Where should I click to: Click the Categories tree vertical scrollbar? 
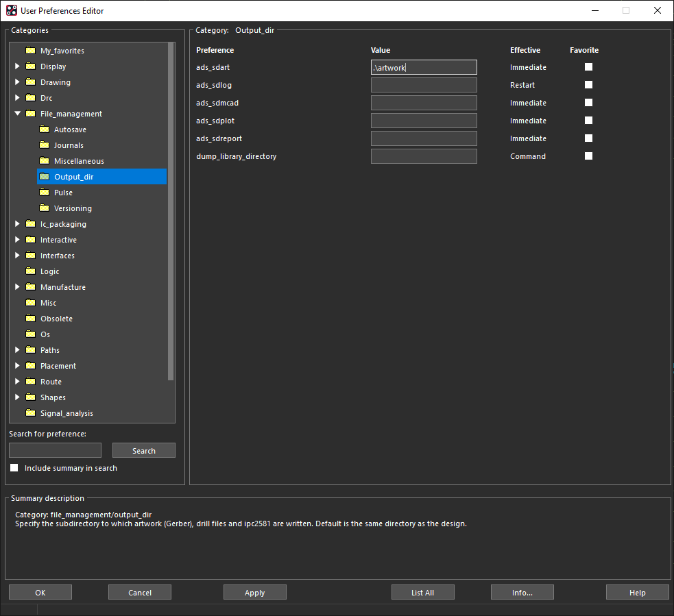click(171, 212)
